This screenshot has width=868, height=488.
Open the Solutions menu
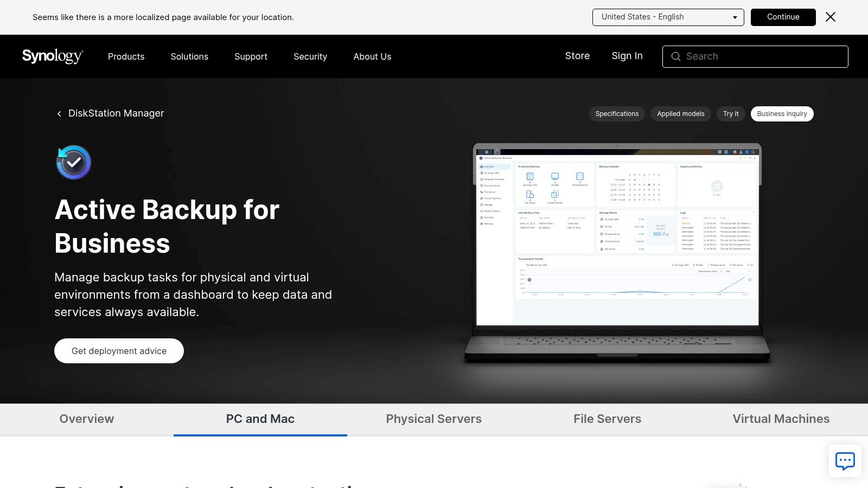click(x=189, y=56)
